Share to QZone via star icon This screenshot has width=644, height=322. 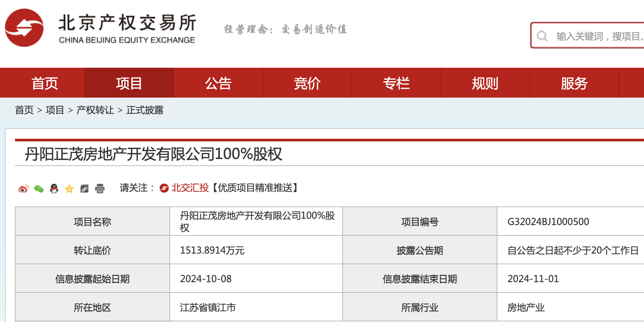tap(69, 189)
